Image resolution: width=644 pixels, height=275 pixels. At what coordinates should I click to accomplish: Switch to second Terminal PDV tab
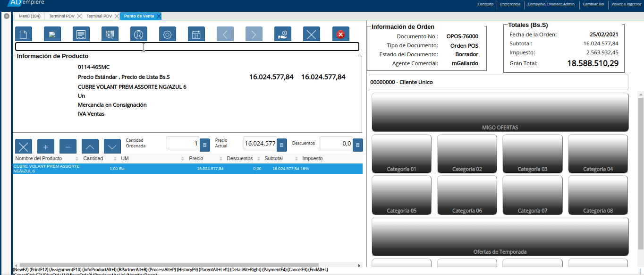click(99, 16)
